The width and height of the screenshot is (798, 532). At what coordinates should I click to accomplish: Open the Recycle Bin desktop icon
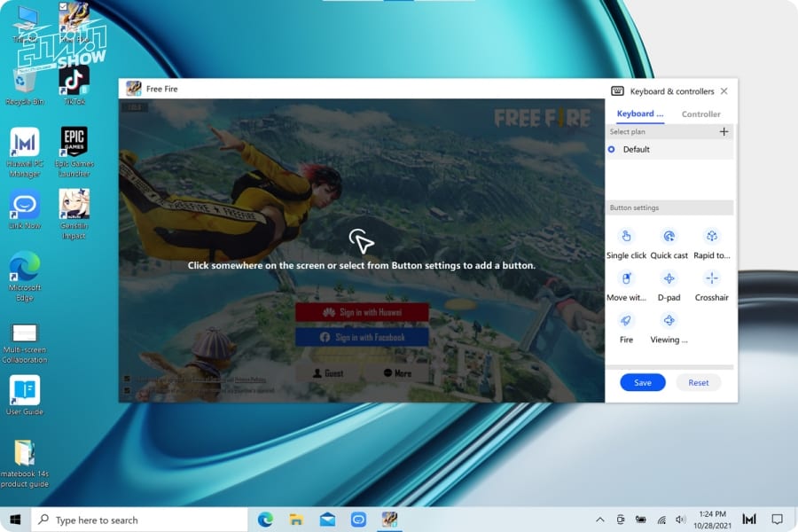(24, 88)
